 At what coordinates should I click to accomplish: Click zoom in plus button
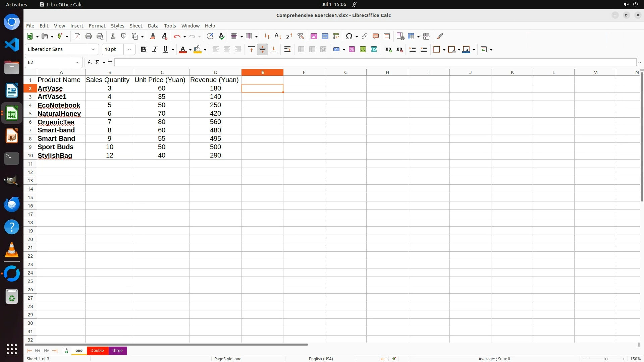(x=624, y=359)
